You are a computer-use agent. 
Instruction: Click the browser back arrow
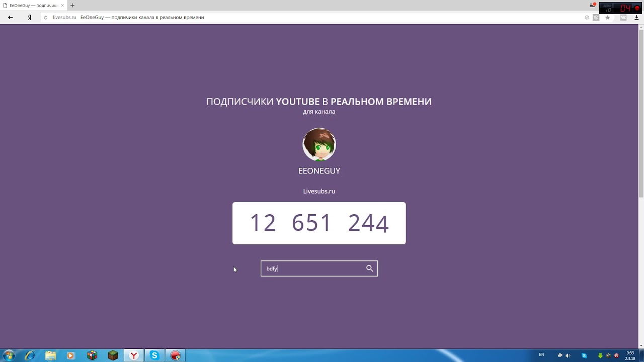click(x=10, y=17)
